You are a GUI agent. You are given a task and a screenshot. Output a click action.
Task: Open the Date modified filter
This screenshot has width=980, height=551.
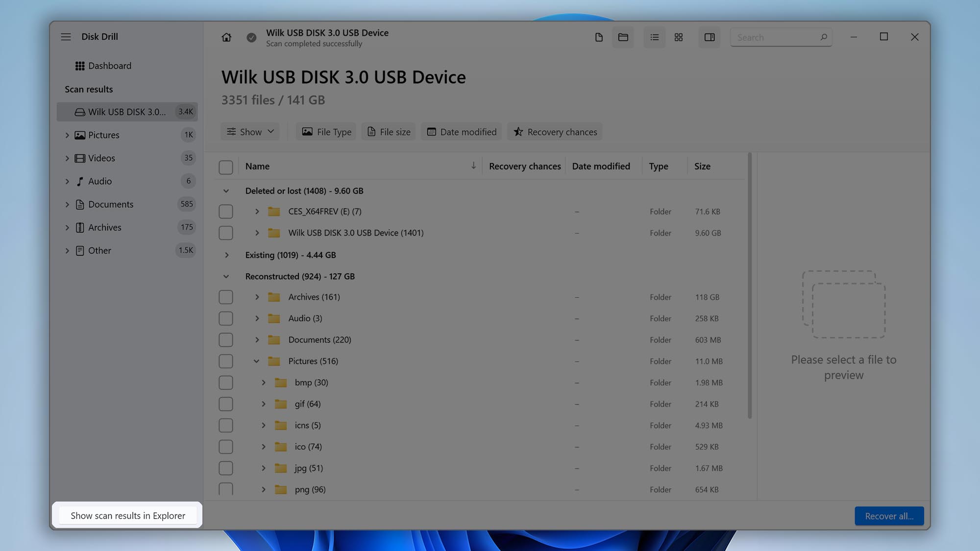tap(461, 132)
